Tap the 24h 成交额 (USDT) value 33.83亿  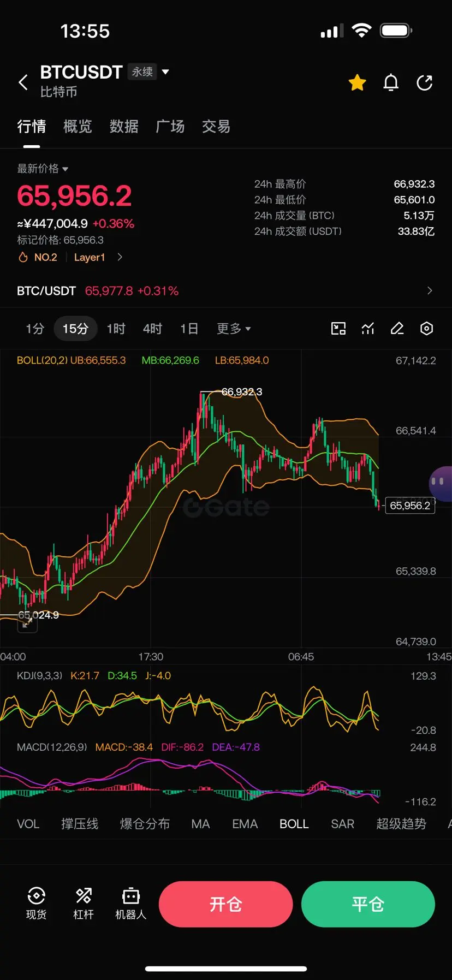[x=416, y=231]
